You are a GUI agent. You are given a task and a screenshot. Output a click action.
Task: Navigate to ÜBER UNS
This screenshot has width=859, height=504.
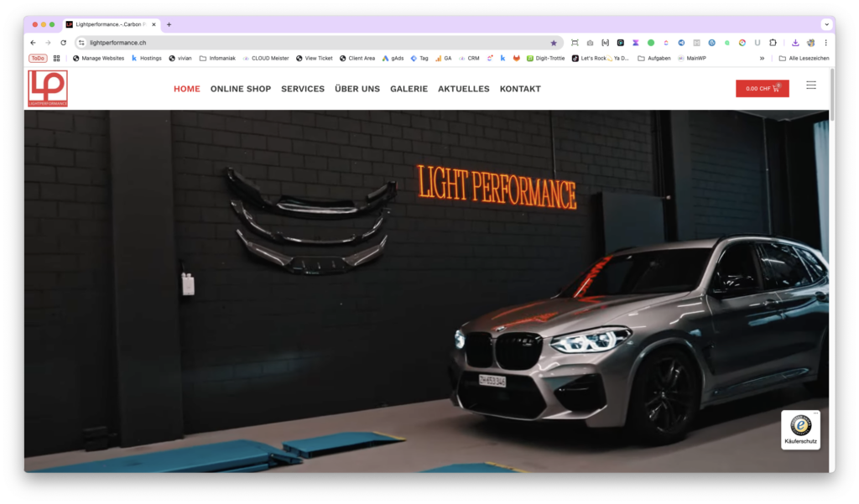point(357,89)
